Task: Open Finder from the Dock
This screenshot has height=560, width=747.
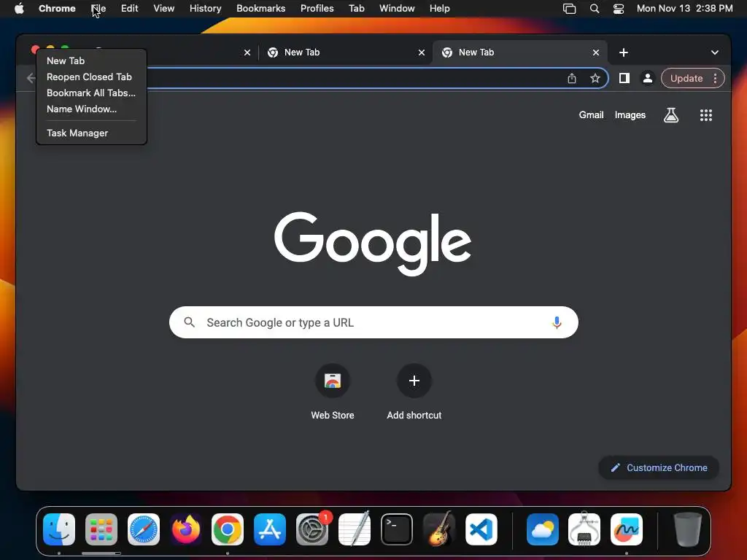Action: point(59,529)
